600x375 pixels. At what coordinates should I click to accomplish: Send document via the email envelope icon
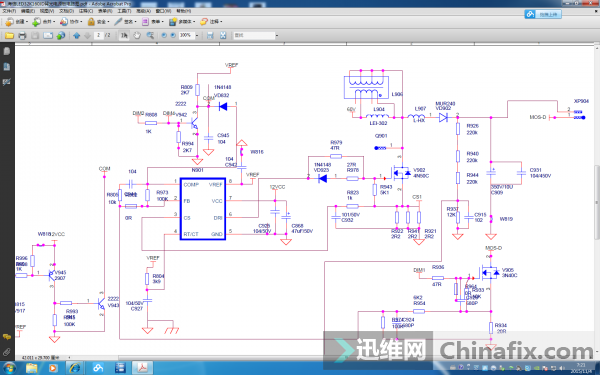click(x=48, y=35)
